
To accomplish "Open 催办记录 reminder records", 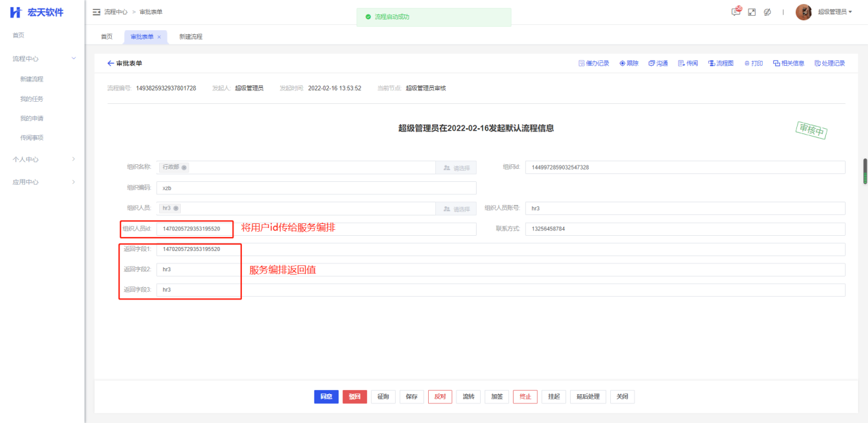I will point(594,63).
